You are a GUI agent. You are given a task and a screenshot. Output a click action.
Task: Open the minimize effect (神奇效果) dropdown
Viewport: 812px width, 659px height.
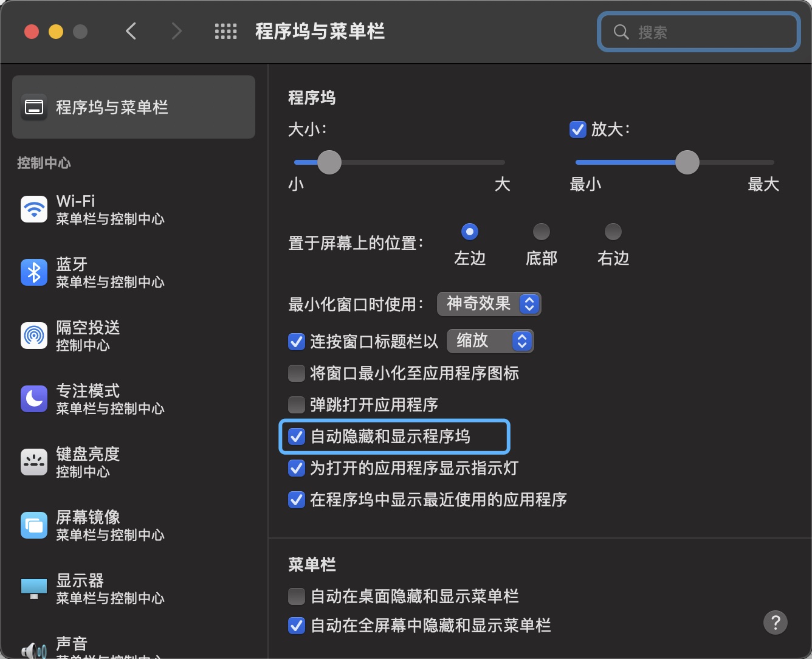pyautogui.click(x=489, y=304)
